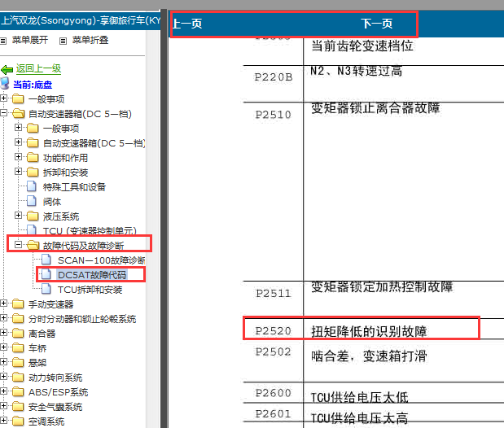Open SCAN—100故障诊断 document
The height and width of the screenshot is (428, 504).
click(x=101, y=260)
